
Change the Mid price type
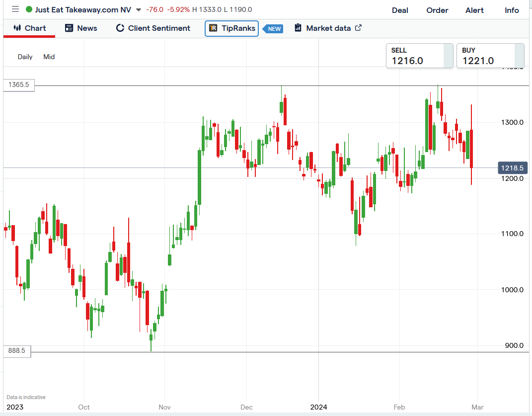[49, 57]
